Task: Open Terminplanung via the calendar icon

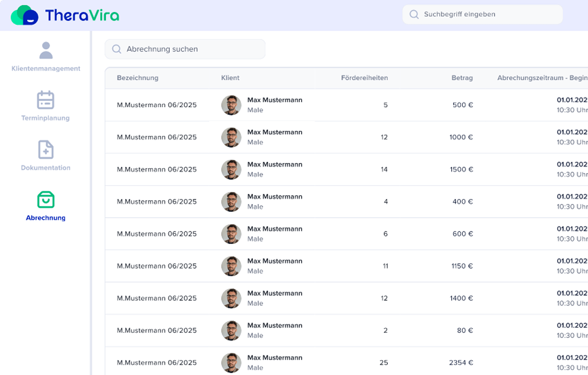Action: coord(46,100)
